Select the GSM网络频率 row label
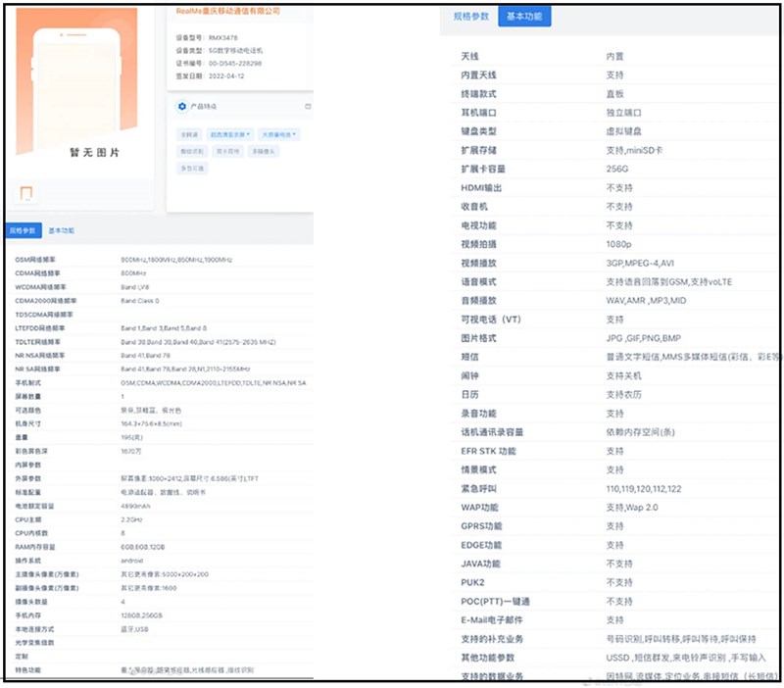Viewport: 784px width, 688px height. coord(35,260)
